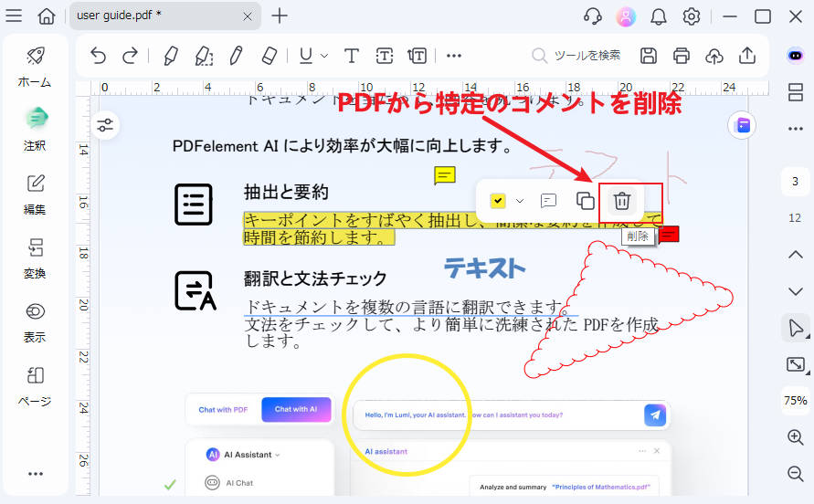814x504 pixels.
Task: Open the ページ page section
Action: click(35, 386)
